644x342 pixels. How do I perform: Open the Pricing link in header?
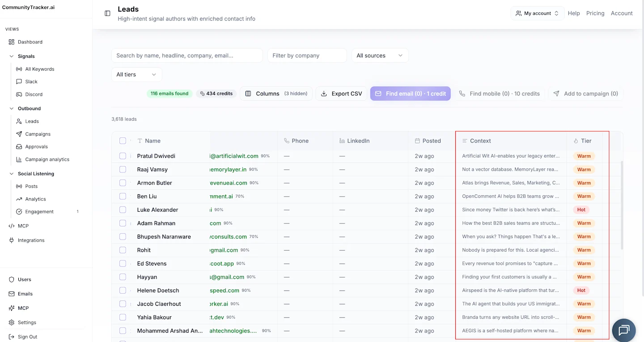pyautogui.click(x=595, y=13)
